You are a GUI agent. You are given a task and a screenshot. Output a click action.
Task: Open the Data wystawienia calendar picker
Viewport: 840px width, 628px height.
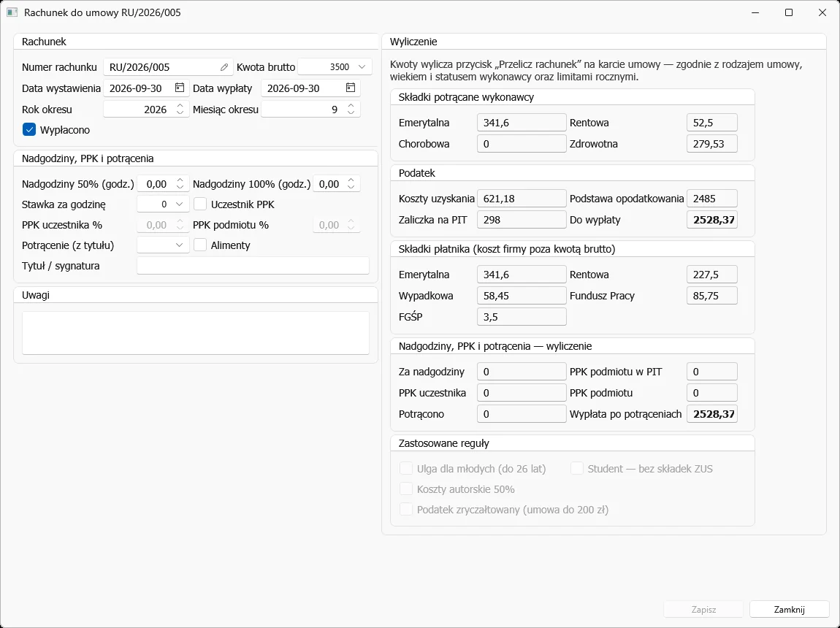point(180,88)
